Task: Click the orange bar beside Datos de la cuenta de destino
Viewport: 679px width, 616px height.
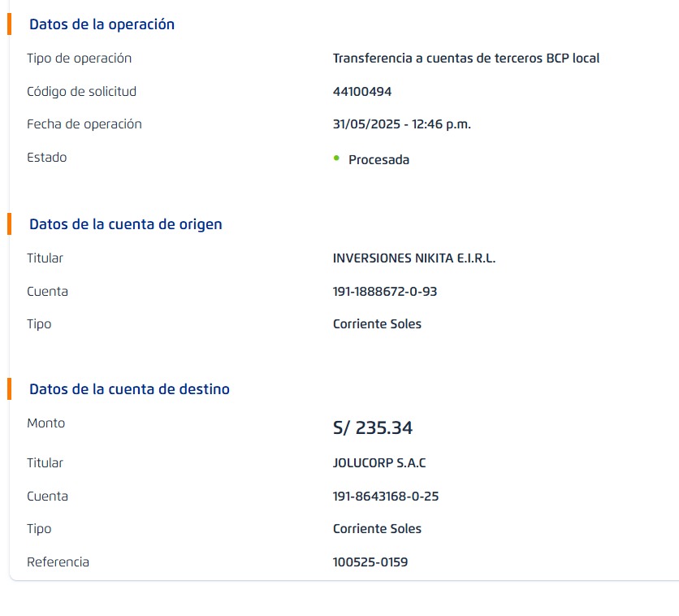Action: (9, 388)
